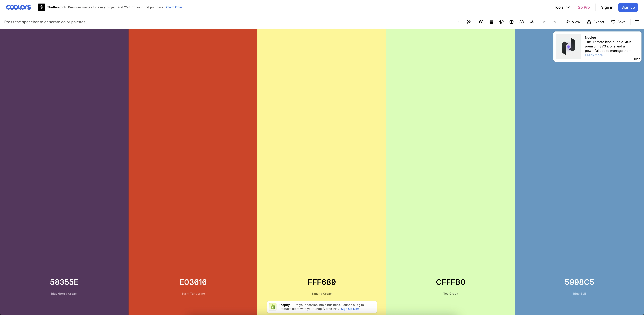Open the Tools dropdown menu

(562, 7)
